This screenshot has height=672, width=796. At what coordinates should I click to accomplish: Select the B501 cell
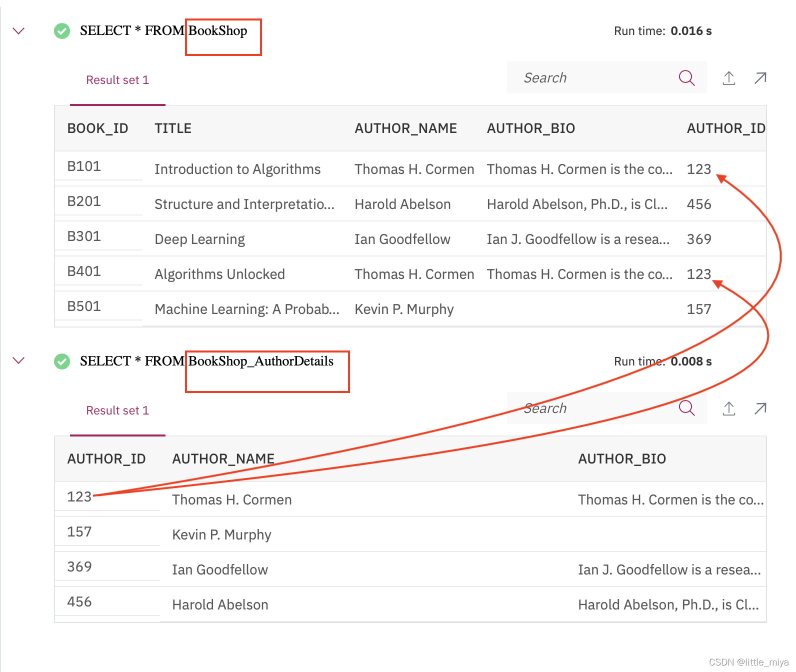[x=84, y=306]
